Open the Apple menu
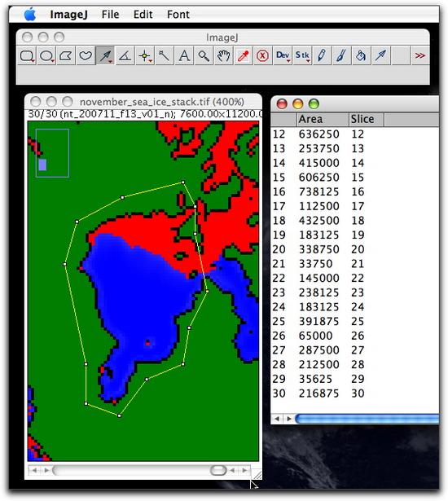448x501 pixels. click(30, 15)
